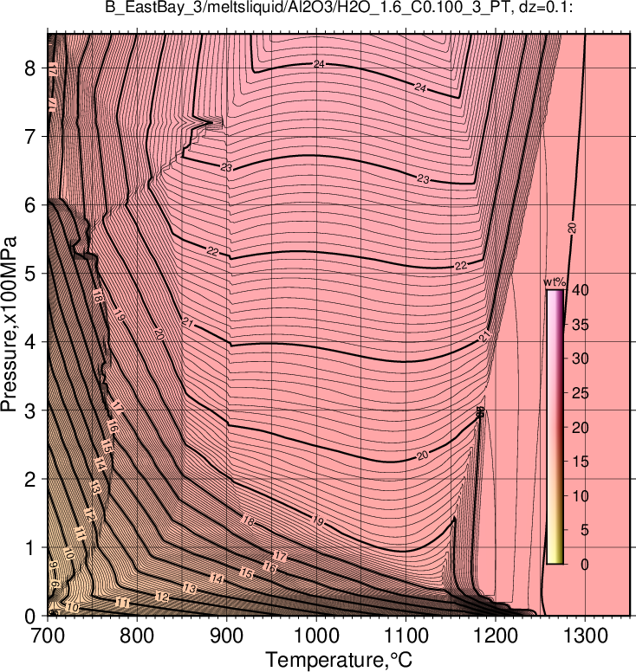Image resolution: width=636 pixels, height=672 pixels.
Task: Select the 900 tick on temperature axis
Action: (227, 636)
